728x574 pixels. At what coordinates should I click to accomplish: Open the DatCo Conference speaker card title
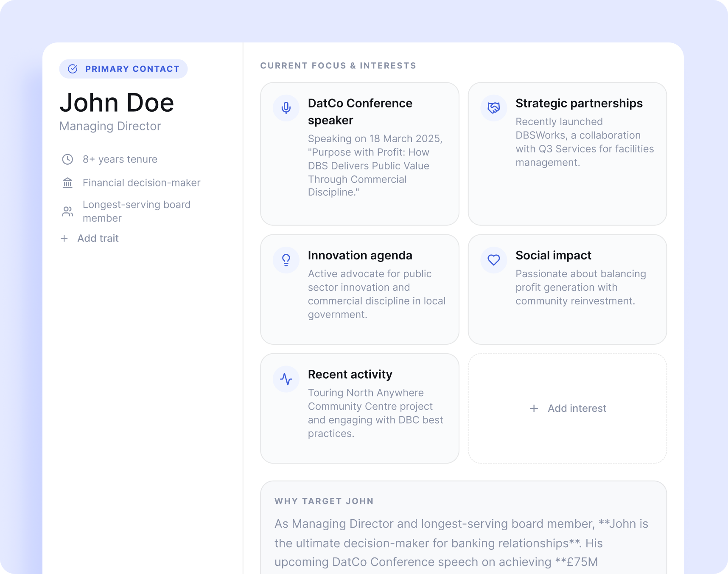point(360,112)
